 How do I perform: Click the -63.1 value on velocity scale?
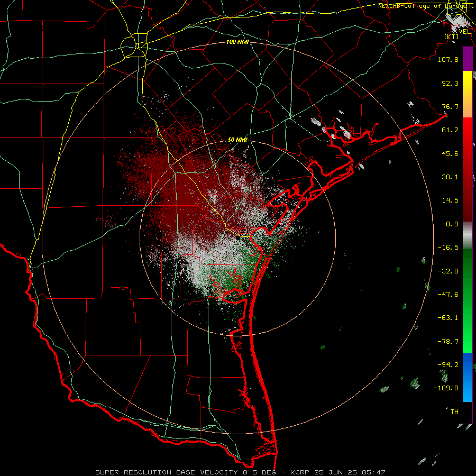pyautogui.click(x=448, y=318)
